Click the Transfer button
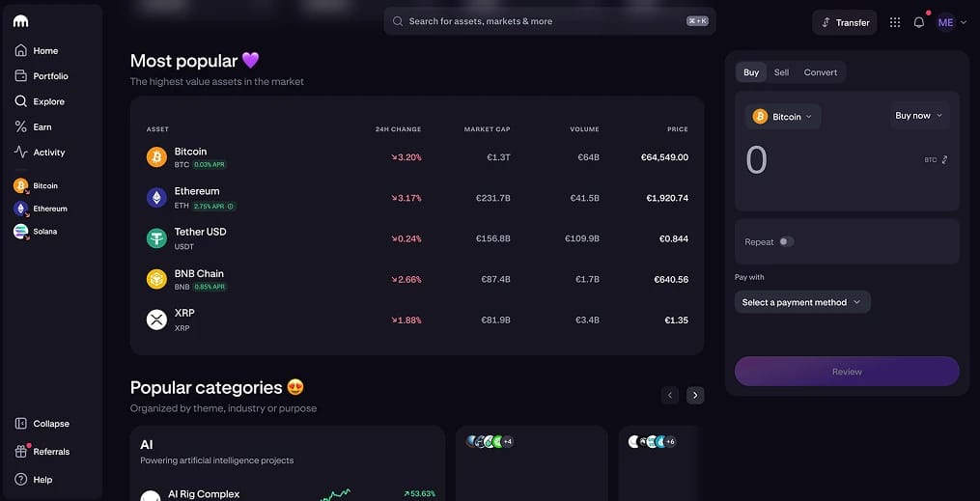This screenshot has height=501, width=980. coord(845,22)
